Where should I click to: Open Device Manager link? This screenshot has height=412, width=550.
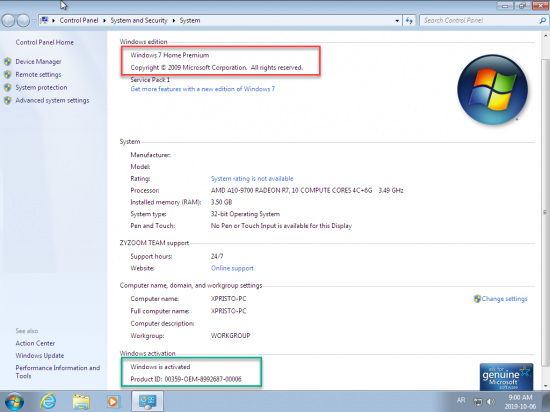point(38,62)
